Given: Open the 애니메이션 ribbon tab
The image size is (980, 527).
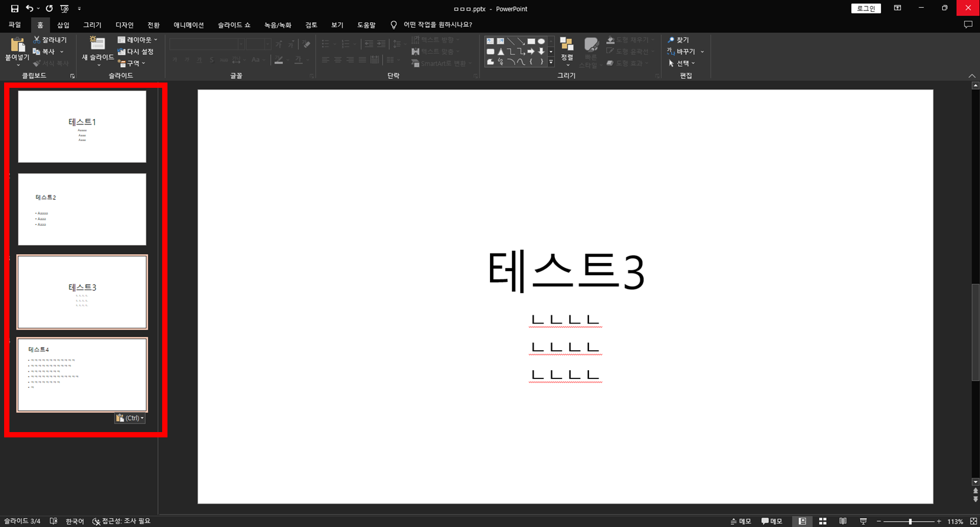Looking at the screenshot, I should click(x=189, y=25).
